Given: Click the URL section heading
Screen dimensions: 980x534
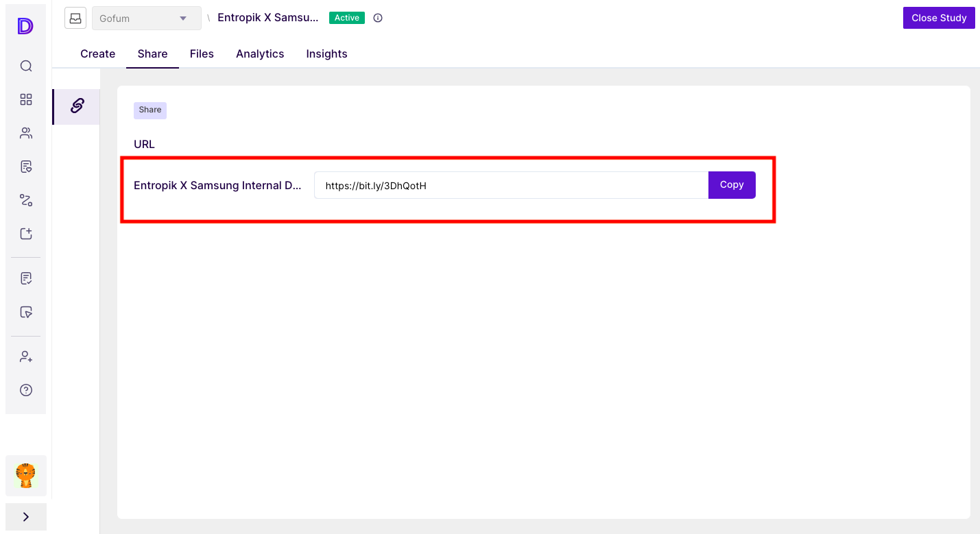Looking at the screenshot, I should tap(144, 144).
